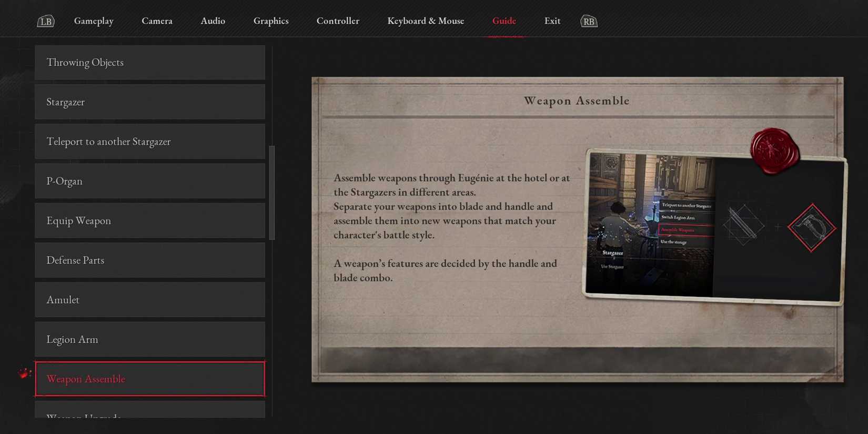Click the RB bumper icon
The width and height of the screenshot is (868, 434).
pyautogui.click(x=589, y=21)
